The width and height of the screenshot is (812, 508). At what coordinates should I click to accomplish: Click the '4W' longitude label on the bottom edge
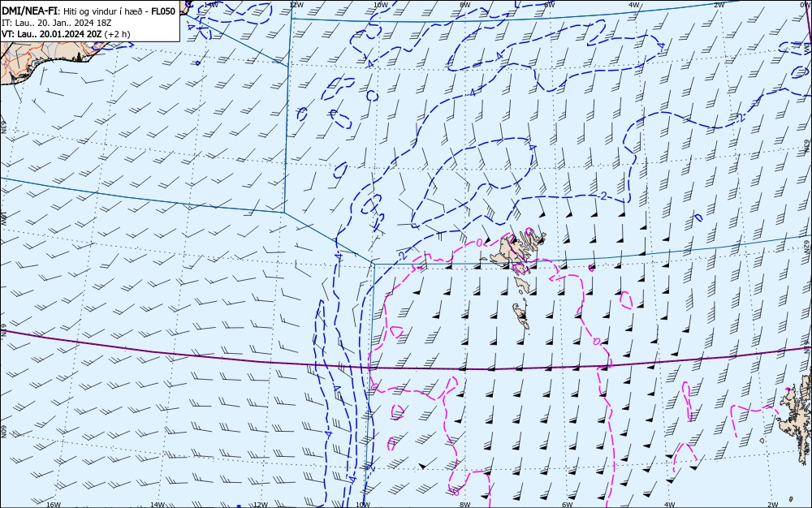669,505
